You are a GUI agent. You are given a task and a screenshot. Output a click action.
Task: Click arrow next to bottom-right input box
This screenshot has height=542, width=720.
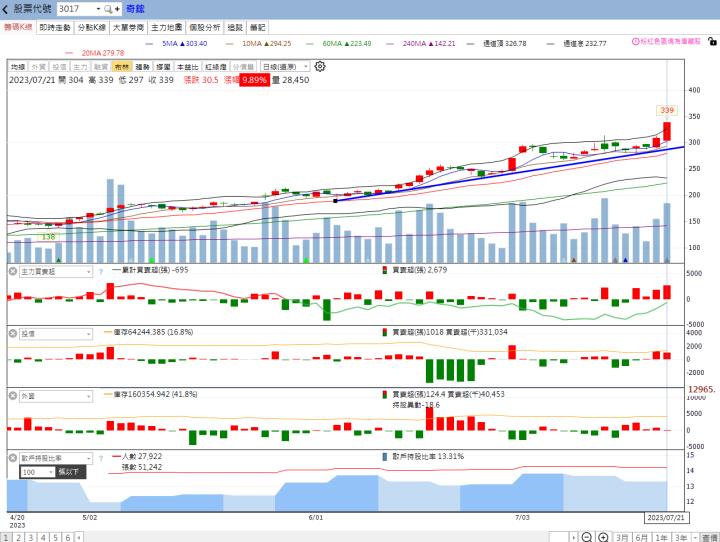tap(573, 537)
